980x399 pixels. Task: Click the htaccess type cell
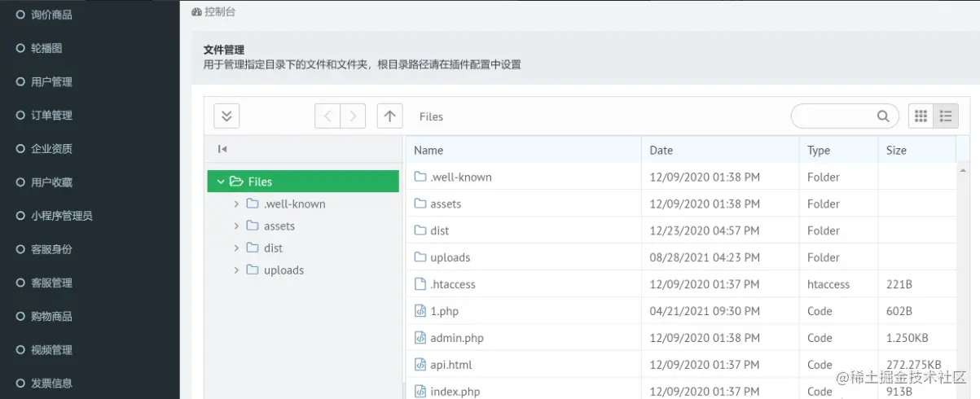[x=828, y=284]
